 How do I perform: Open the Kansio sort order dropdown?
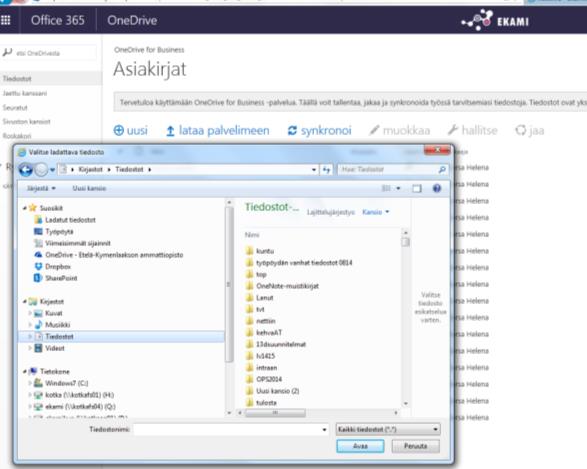pyautogui.click(x=375, y=212)
